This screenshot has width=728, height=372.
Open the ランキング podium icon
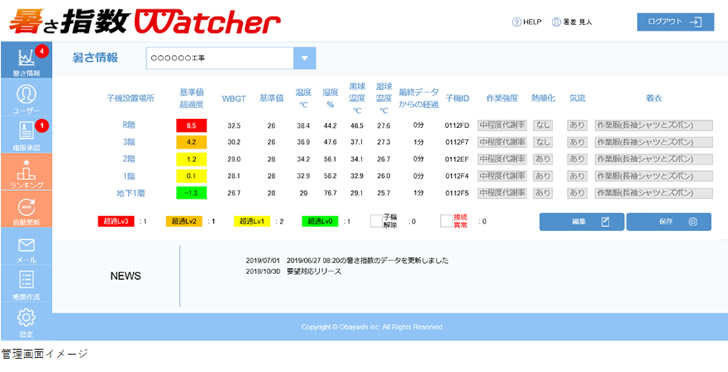click(26, 171)
